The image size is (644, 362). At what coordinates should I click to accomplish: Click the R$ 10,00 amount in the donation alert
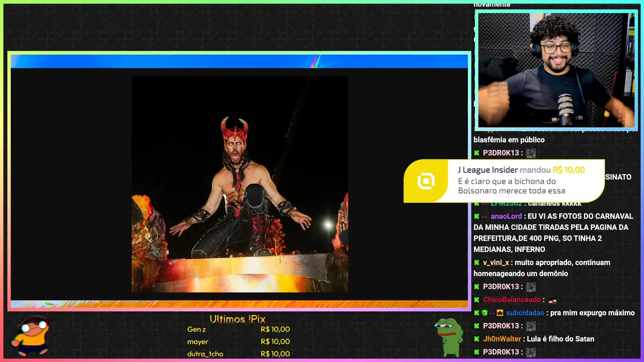click(x=569, y=170)
